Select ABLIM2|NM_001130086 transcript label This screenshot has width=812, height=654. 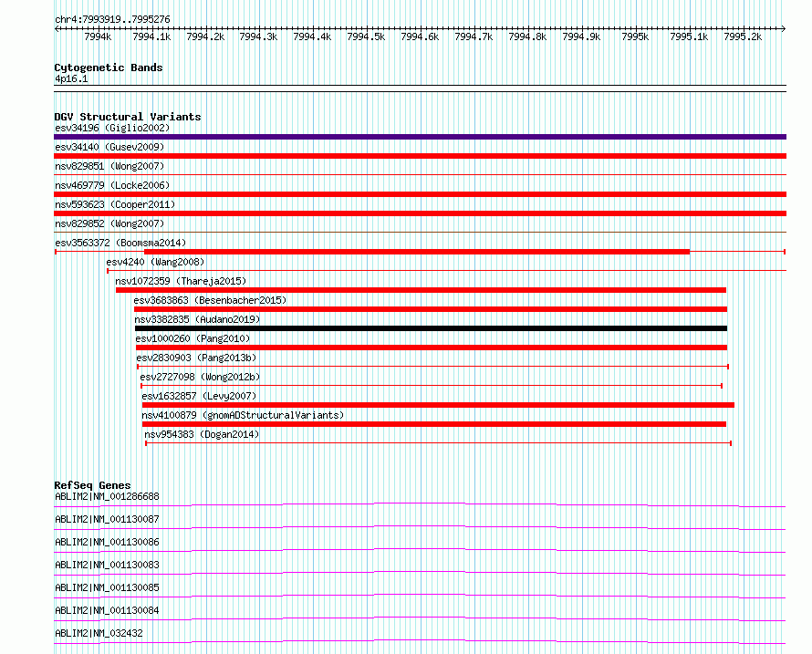coord(107,542)
